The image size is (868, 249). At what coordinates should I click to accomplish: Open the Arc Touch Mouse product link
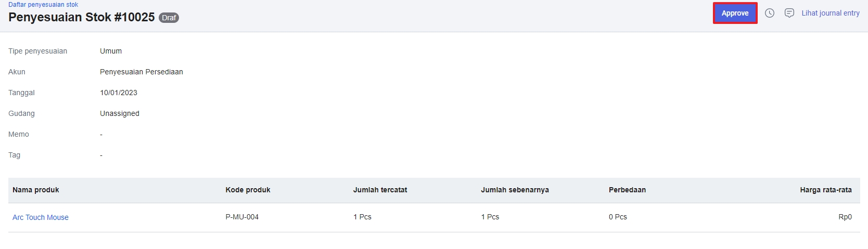pyautogui.click(x=41, y=217)
